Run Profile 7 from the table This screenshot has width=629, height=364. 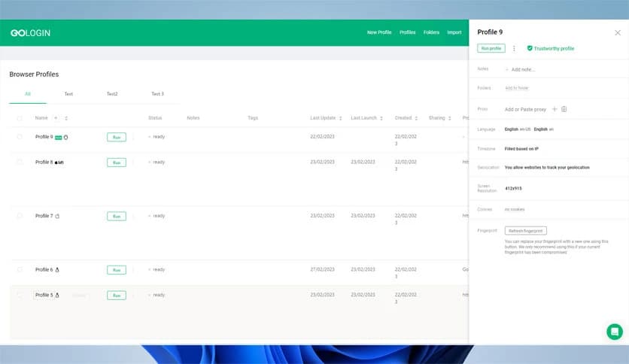pos(117,216)
